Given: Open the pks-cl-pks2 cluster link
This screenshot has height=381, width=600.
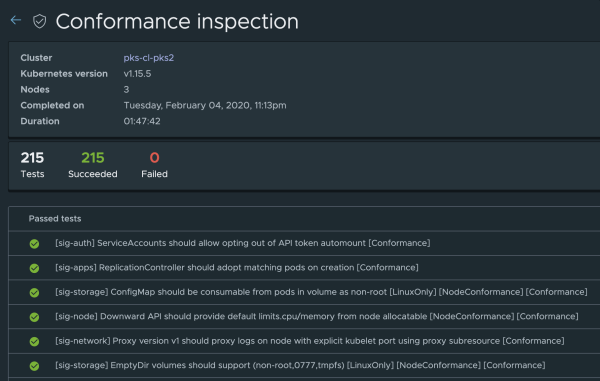Looking at the screenshot, I should pyautogui.click(x=148, y=58).
